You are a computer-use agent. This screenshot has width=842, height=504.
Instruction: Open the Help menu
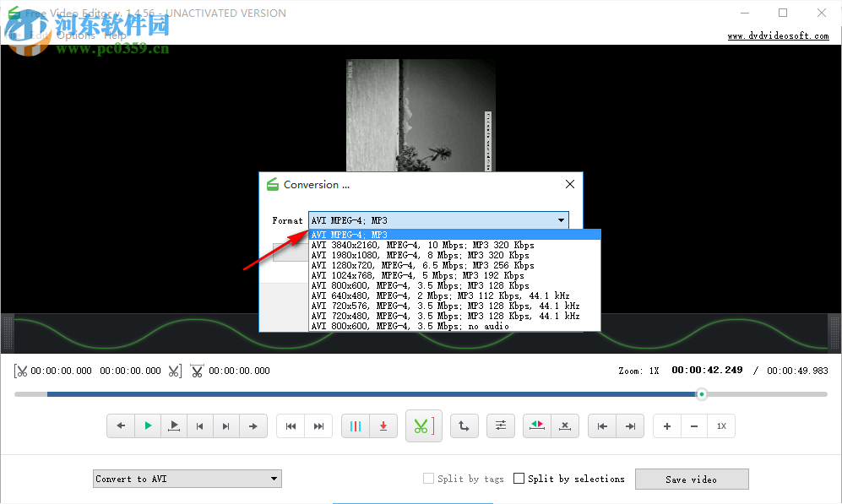(x=117, y=35)
